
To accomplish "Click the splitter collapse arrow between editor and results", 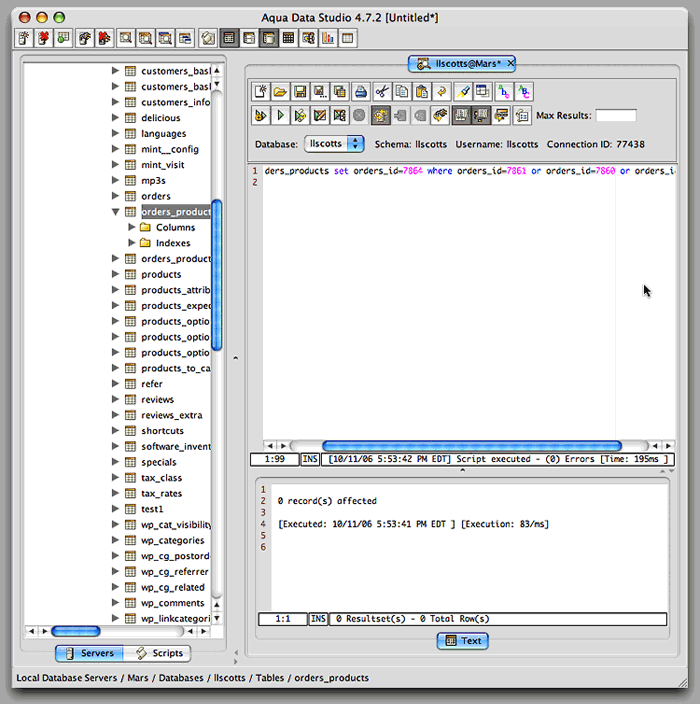I will (462, 471).
